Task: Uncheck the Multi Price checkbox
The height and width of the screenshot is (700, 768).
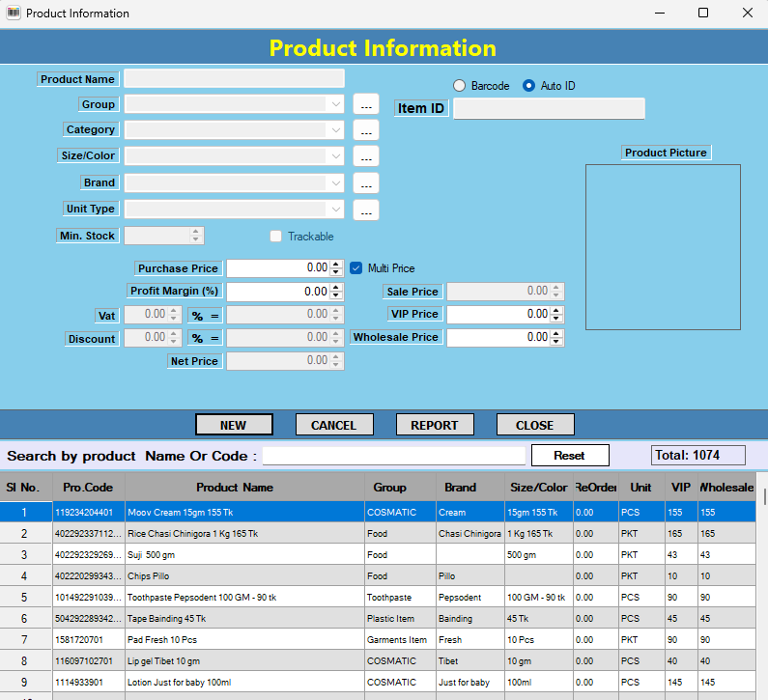Action: click(x=356, y=267)
